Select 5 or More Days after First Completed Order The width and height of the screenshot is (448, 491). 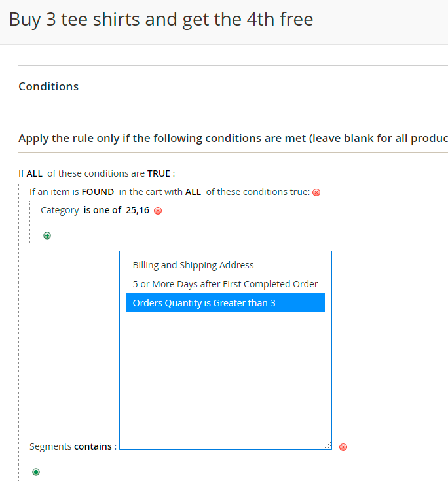(225, 284)
